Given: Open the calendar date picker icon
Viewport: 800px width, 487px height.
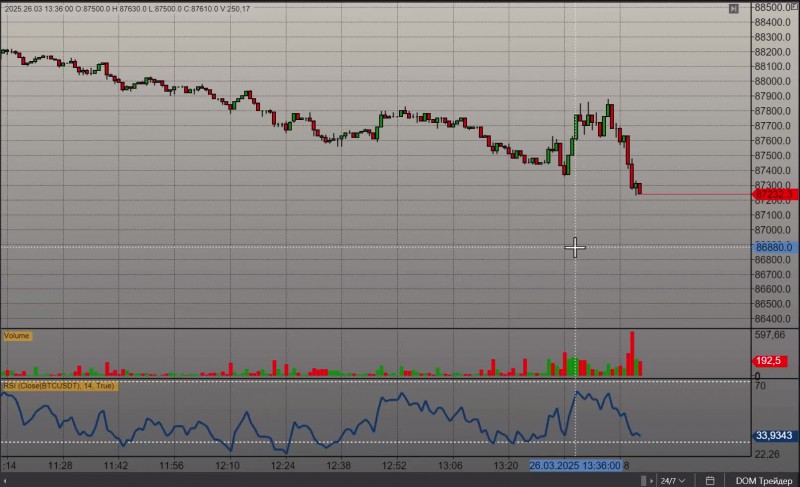Looking at the screenshot, I should click(x=710, y=480).
